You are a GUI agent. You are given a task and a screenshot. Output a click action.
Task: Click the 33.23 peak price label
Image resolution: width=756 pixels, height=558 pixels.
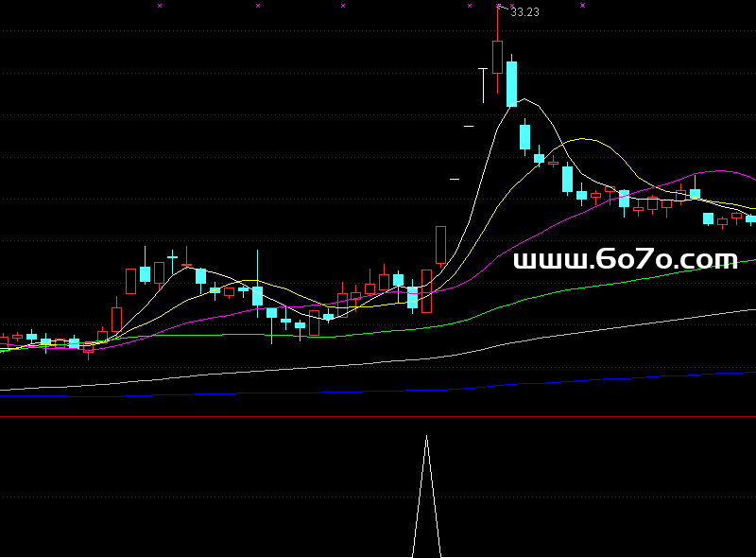524,12
